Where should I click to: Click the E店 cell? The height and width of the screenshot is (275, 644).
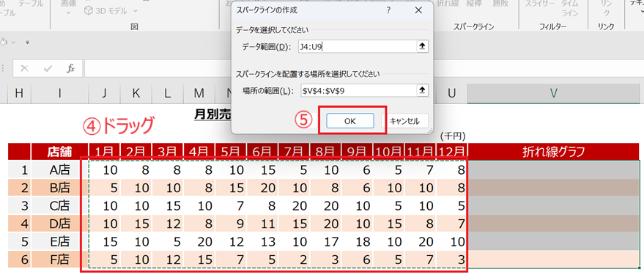(x=59, y=242)
